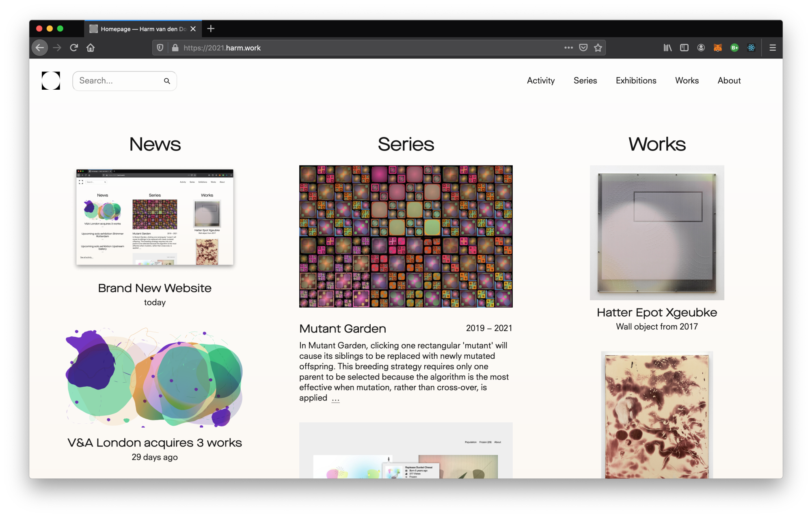Open the tracking protection shield icon
The width and height of the screenshot is (812, 517).
160,48
